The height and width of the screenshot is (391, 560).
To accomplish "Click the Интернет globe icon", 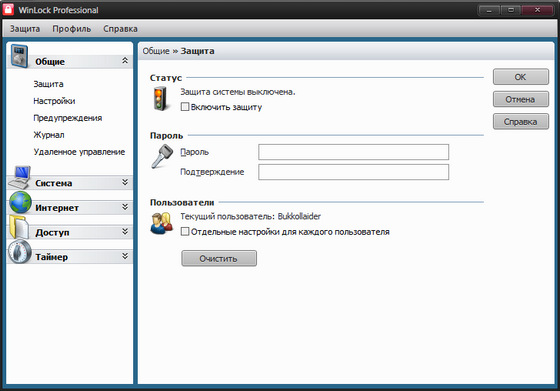I will [20, 202].
